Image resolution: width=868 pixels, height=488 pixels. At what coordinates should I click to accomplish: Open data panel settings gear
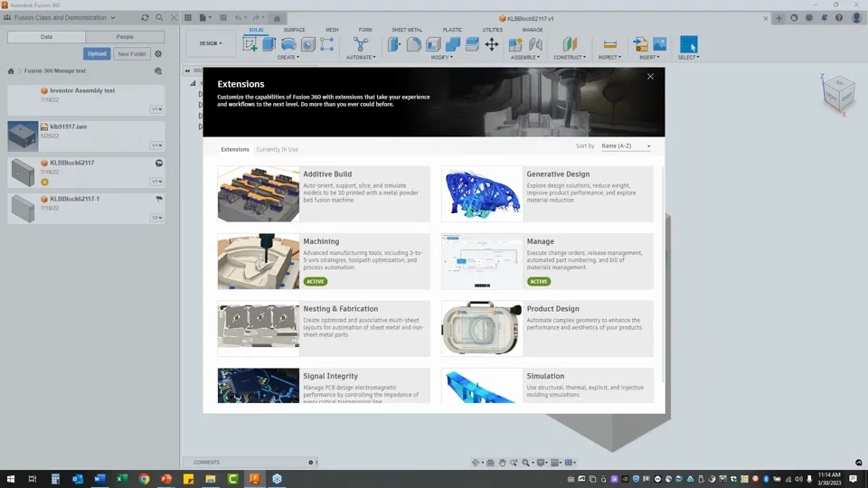pyautogui.click(x=158, y=54)
